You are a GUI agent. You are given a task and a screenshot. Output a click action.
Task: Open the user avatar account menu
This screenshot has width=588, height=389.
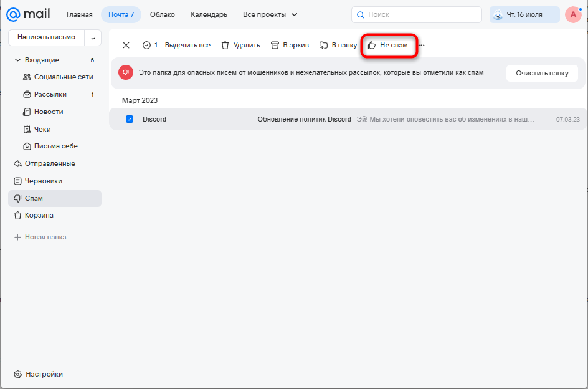[x=573, y=14]
